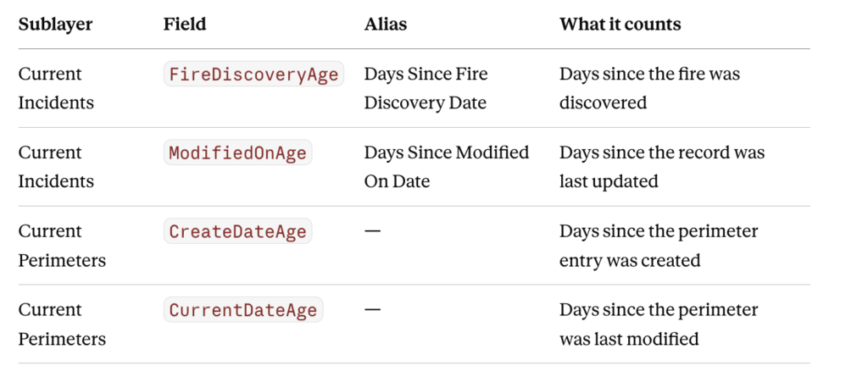Click the dash alias for CurrentDateAge
Viewport: 868px width, 377px height.
click(373, 309)
